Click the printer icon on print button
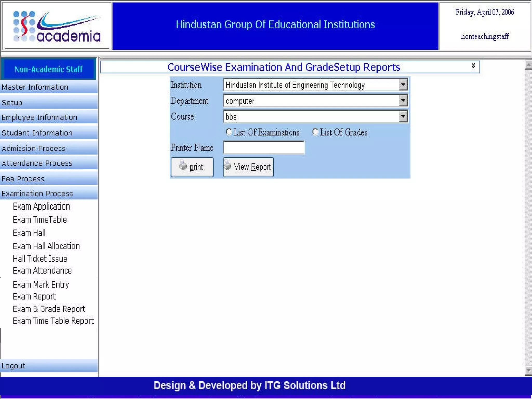Viewport: 532px width, 399px height. point(183,165)
